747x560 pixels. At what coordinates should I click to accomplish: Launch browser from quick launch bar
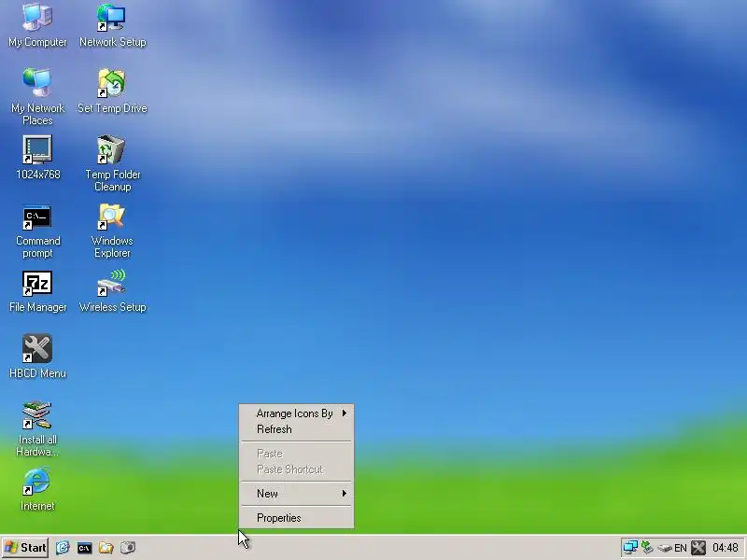[63, 548]
